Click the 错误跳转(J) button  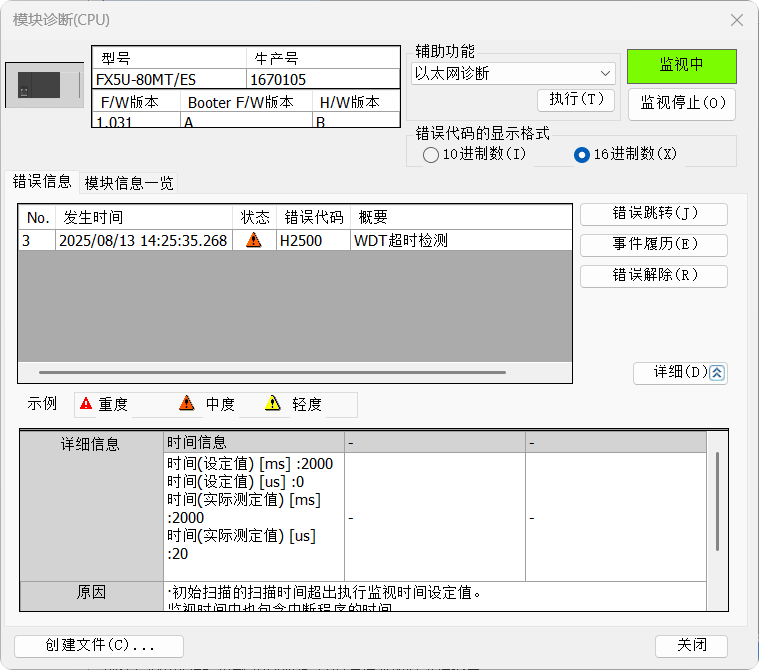pyautogui.click(x=654, y=214)
